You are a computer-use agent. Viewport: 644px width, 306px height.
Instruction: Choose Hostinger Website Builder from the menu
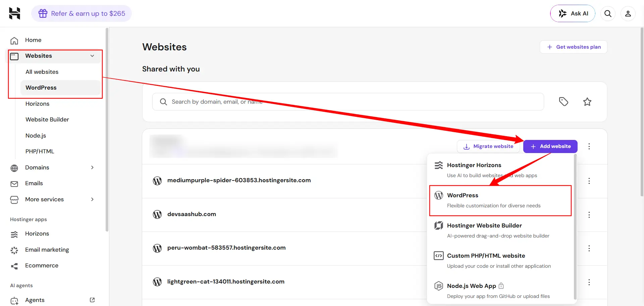[x=500, y=231]
